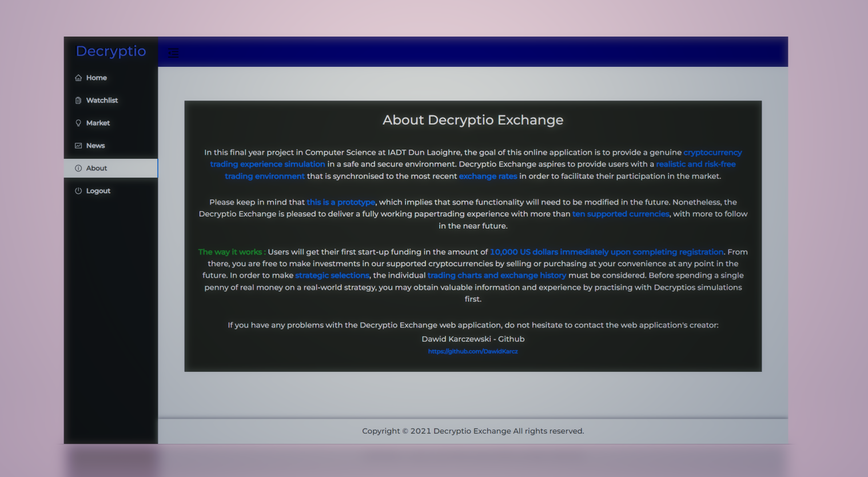Open the github.com/DawidKarcz link
Viewport: 868px width, 477px height.
(x=473, y=351)
